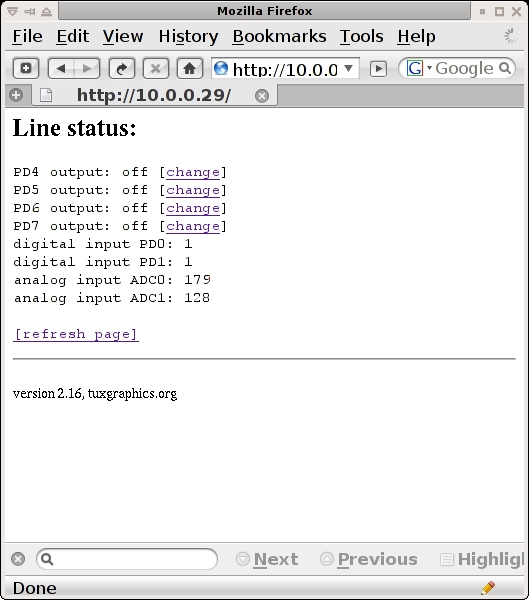529x600 pixels.
Task: Click the 'analog input ADC0: 179' line
Action: [112, 280]
